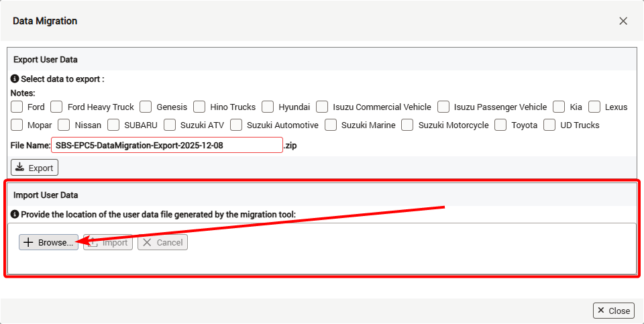Image resolution: width=644 pixels, height=324 pixels.
Task: Tick the Genesis checkbox
Action: pyautogui.click(x=146, y=107)
